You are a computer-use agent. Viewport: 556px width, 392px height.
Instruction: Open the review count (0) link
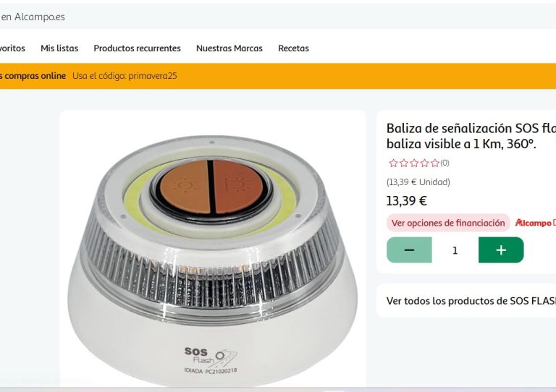(445, 163)
